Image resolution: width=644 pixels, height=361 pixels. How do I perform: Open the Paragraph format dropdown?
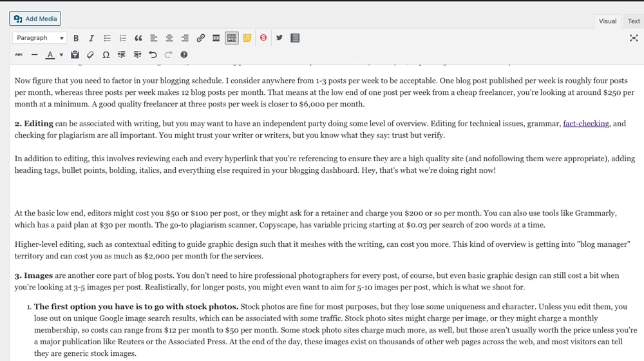39,38
